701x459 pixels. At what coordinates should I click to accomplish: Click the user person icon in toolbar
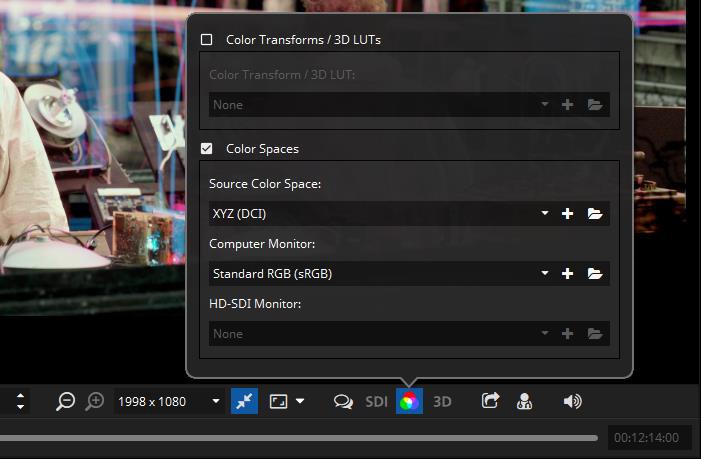(523, 401)
